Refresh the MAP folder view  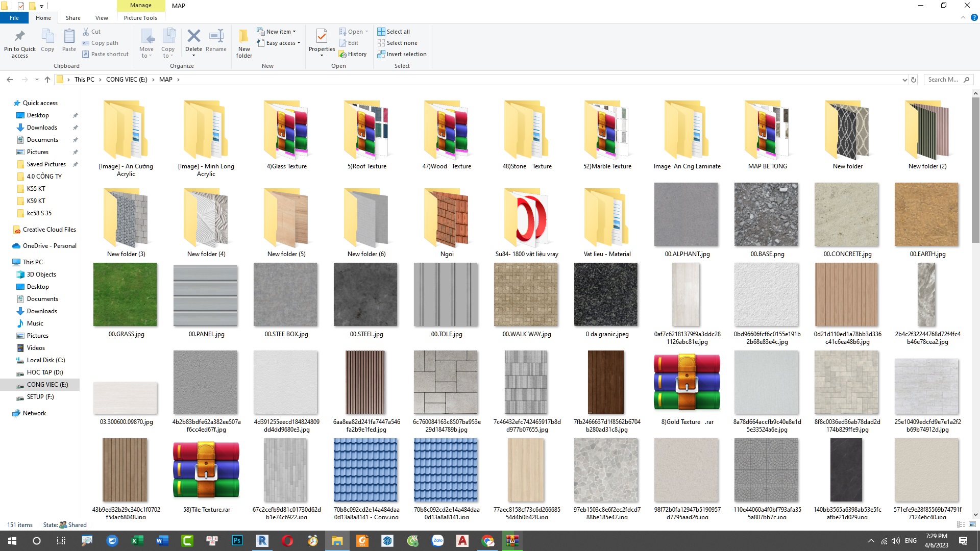point(914,80)
